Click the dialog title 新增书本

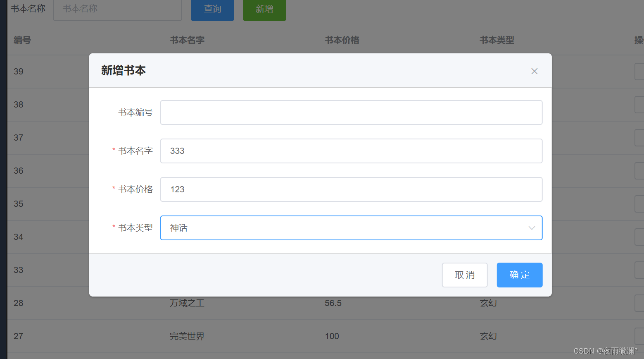[124, 70]
